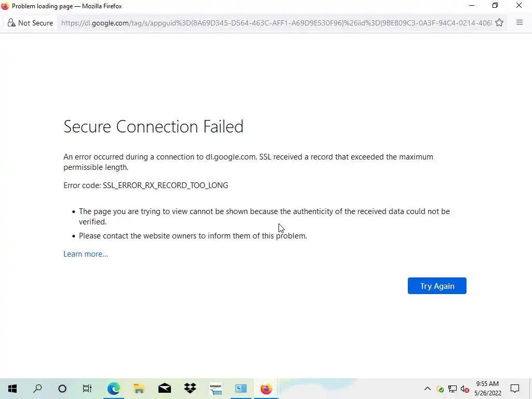Show hidden system tray icons
Image resolution: width=532 pixels, height=399 pixels.
[x=428, y=389]
